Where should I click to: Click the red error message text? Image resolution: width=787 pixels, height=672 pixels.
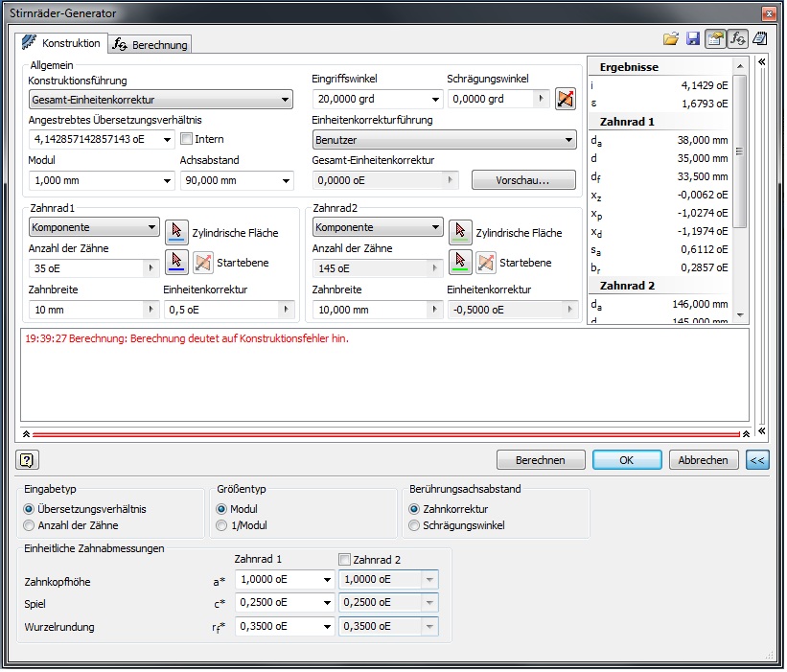point(187,339)
